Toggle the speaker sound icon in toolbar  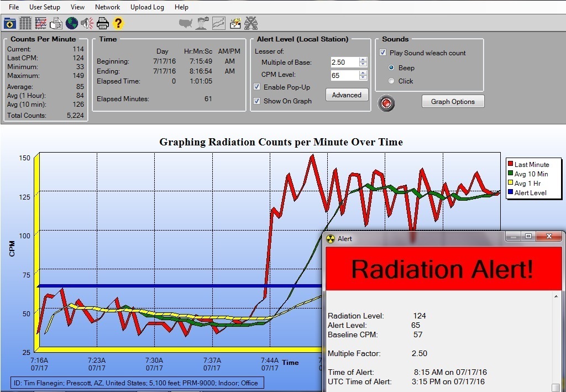pos(87,23)
